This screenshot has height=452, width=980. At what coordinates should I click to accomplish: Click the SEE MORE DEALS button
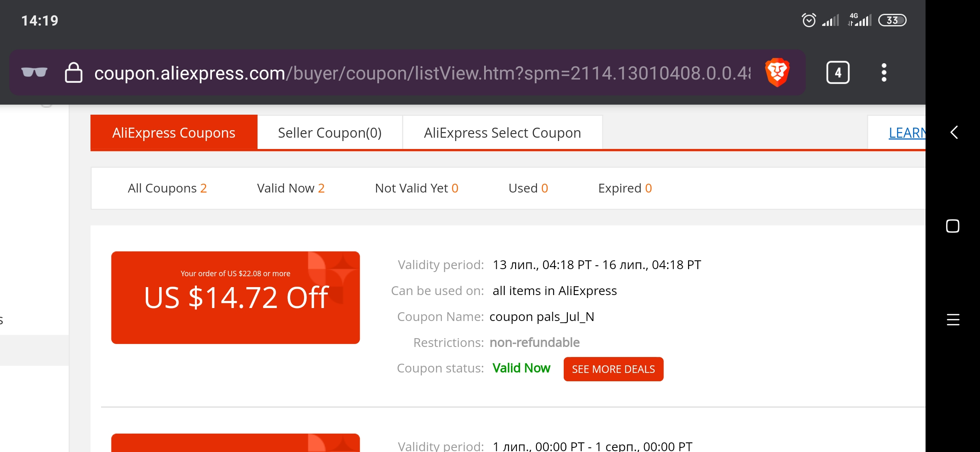pyautogui.click(x=614, y=369)
